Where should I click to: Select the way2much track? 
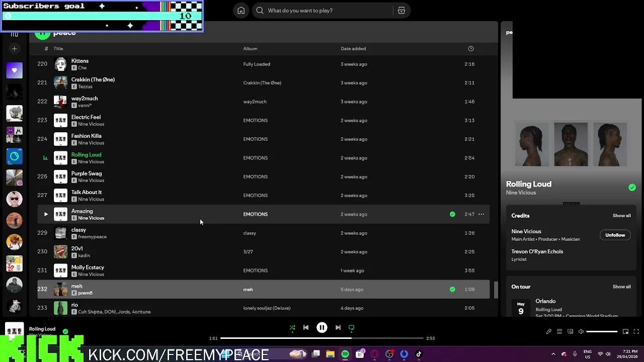(263, 102)
